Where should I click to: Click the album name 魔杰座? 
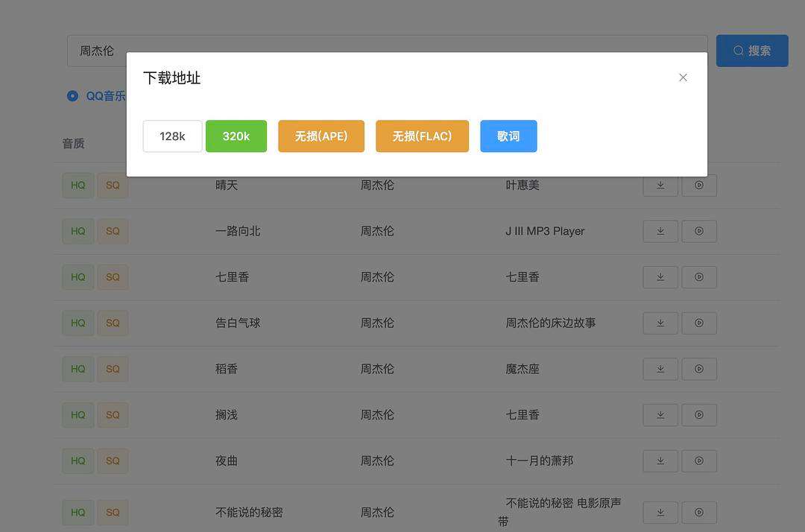(x=522, y=369)
